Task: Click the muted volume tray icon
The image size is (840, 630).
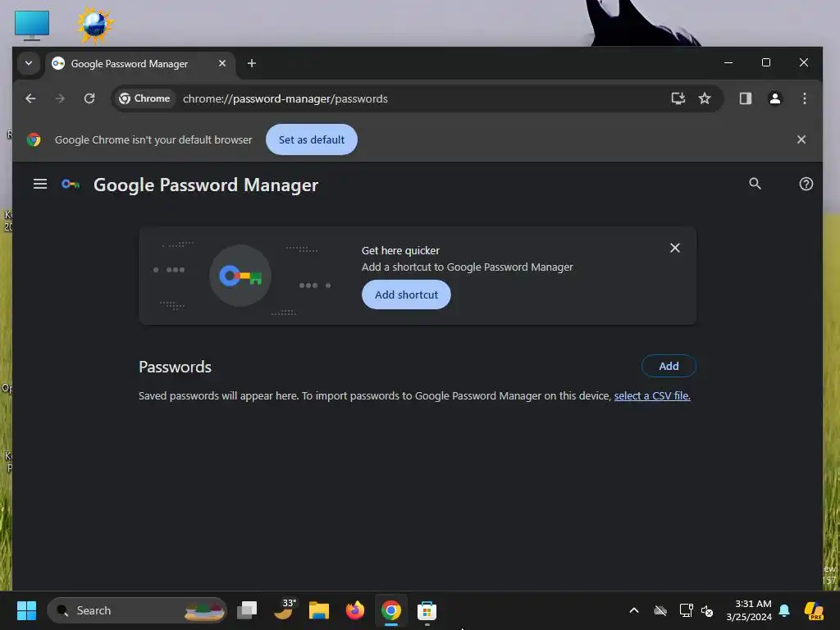Action: pyautogui.click(x=707, y=610)
